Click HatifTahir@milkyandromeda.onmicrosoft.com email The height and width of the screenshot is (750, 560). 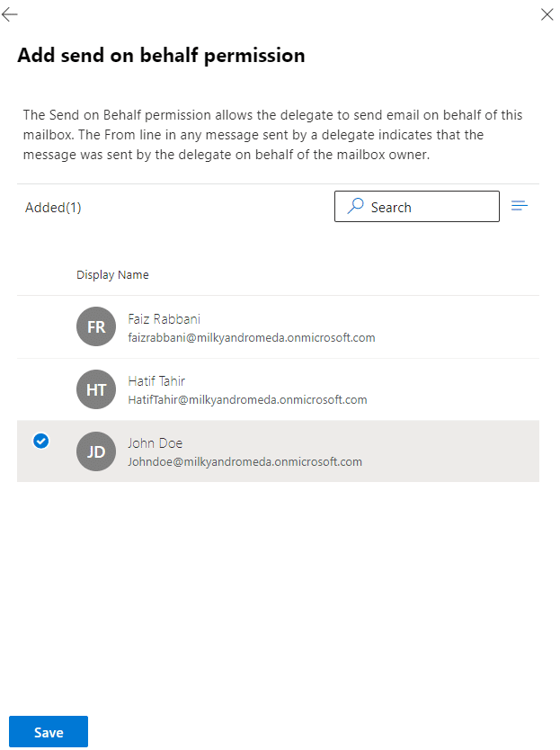(x=248, y=400)
